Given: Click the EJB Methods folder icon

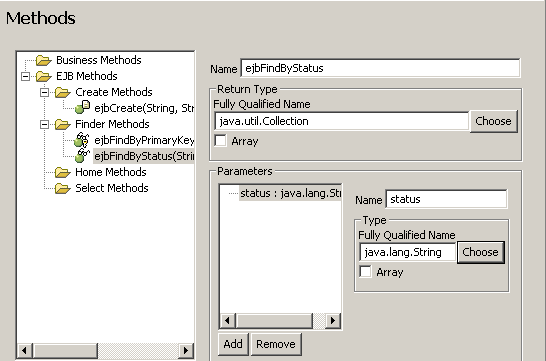Looking at the screenshot, I should pos(44,76).
